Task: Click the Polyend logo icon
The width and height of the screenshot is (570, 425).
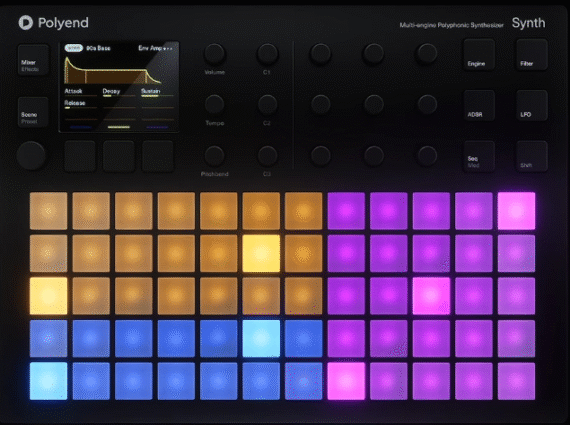Action: click(x=25, y=23)
